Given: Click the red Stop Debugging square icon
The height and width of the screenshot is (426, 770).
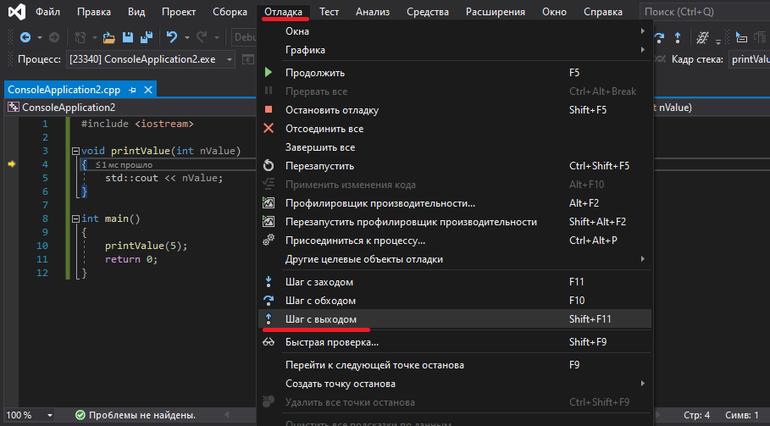Looking at the screenshot, I should [x=269, y=110].
